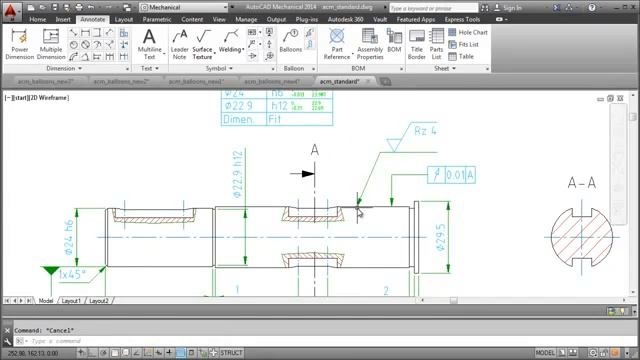Click the viewport controls label [-][start][2D Wireframe]
This screenshot has width=640, height=360.
pos(37,98)
